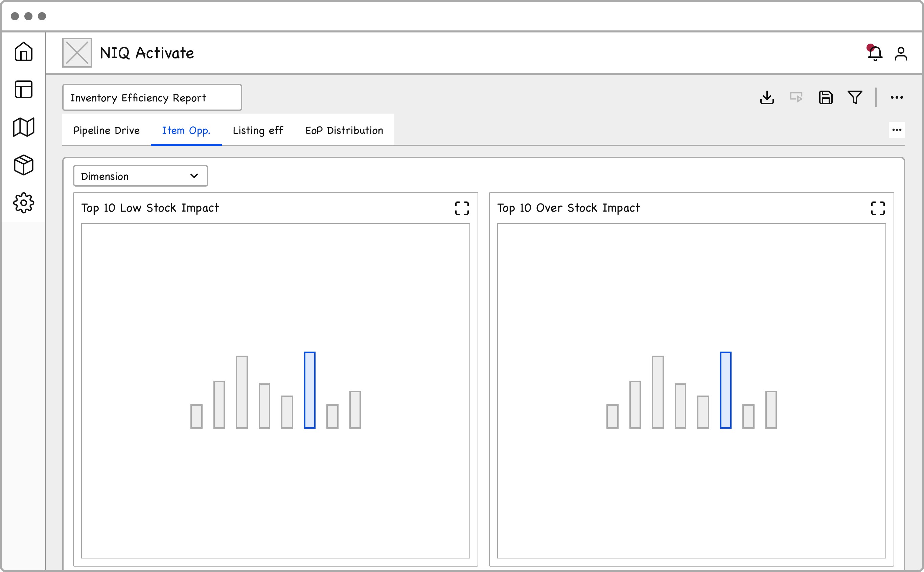The image size is (924, 572).
Task: Open the Home icon in sidebar
Action: coord(23,52)
